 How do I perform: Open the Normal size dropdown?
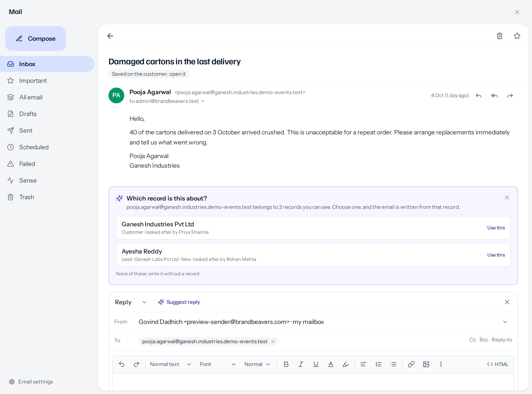click(257, 364)
